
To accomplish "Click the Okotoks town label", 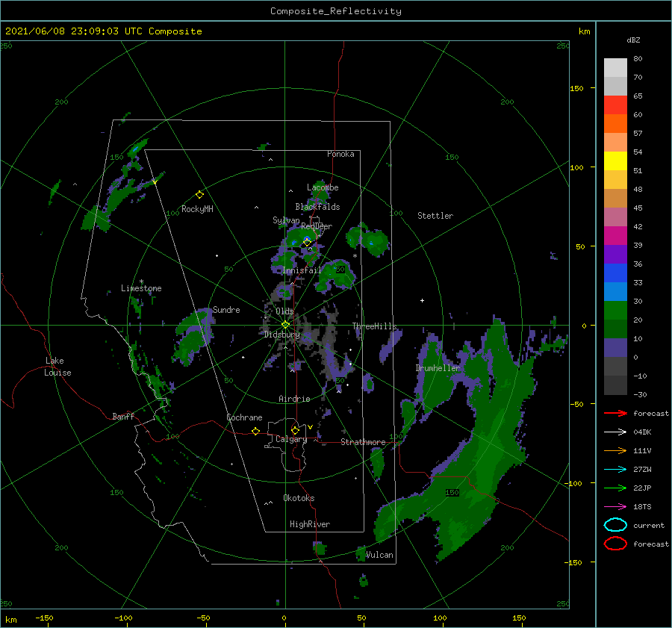I will pos(299,498).
